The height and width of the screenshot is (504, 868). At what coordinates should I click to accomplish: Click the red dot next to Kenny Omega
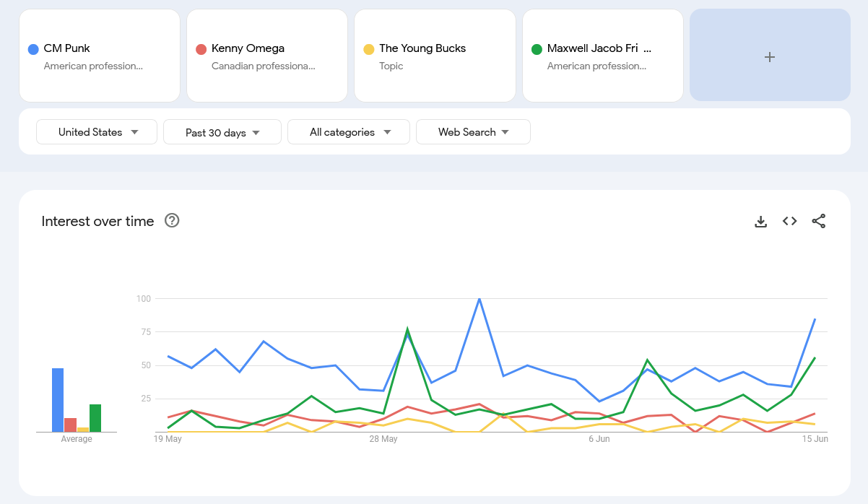tap(201, 49)
